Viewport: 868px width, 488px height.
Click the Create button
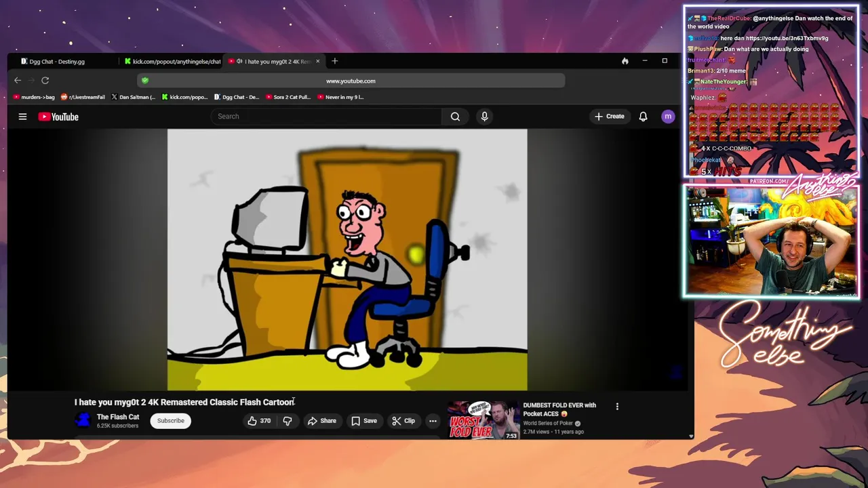click(609, 117)
